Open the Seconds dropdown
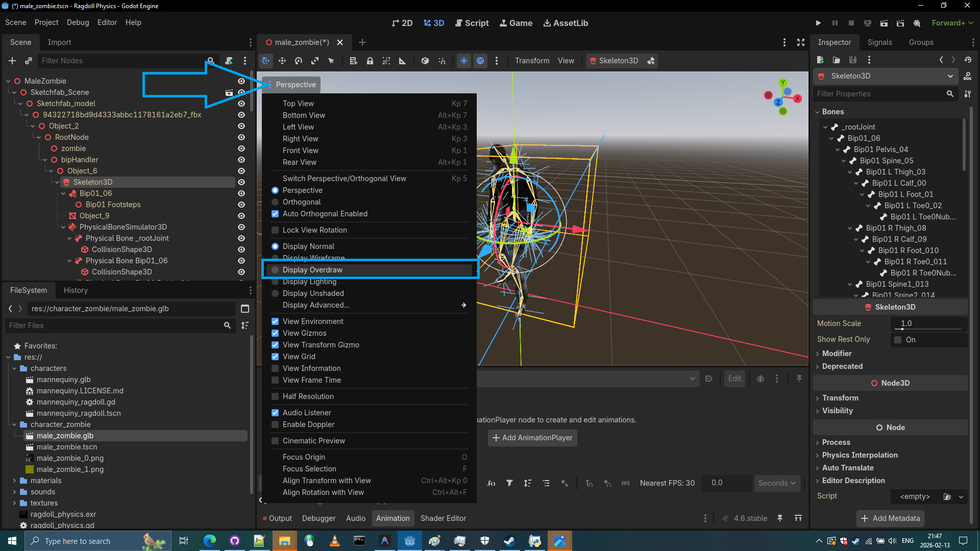This screenshot has width=980, height=551. click(777, 483)
